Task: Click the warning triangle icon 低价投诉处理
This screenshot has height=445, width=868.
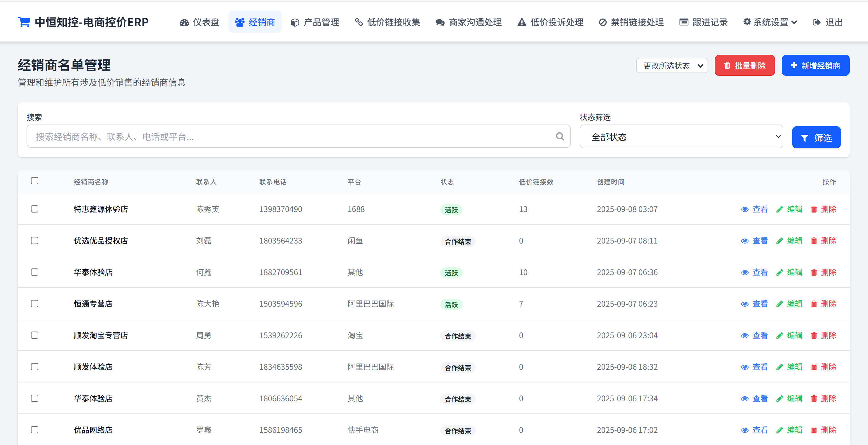Action: click(x=522, y=23)
